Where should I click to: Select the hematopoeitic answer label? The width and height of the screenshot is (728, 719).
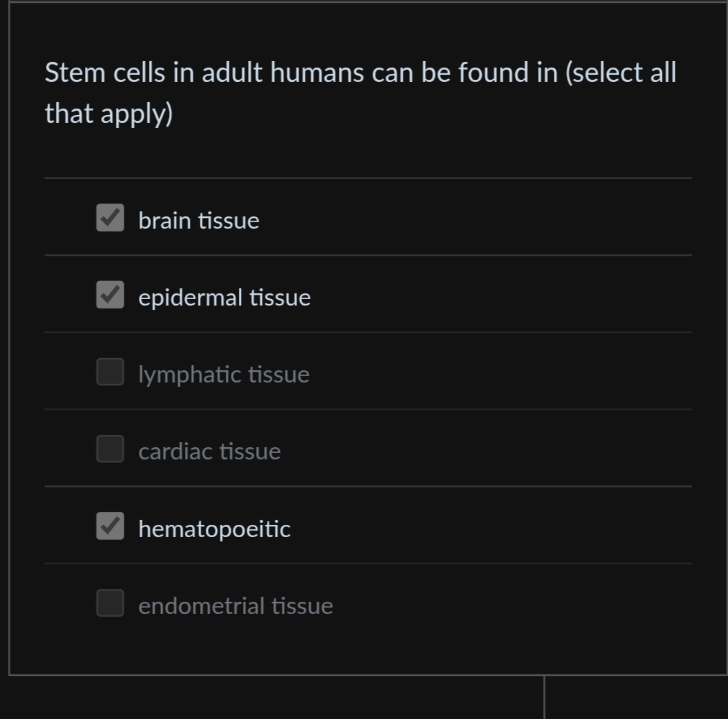(x=214, y=528)
